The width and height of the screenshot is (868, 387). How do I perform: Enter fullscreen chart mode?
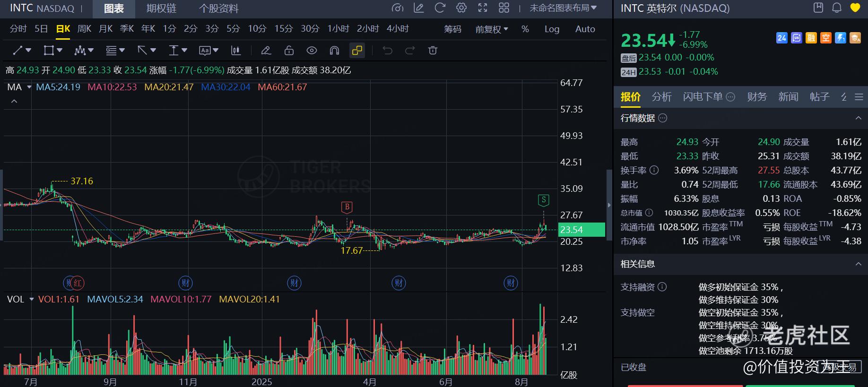(x=483, y=8)
